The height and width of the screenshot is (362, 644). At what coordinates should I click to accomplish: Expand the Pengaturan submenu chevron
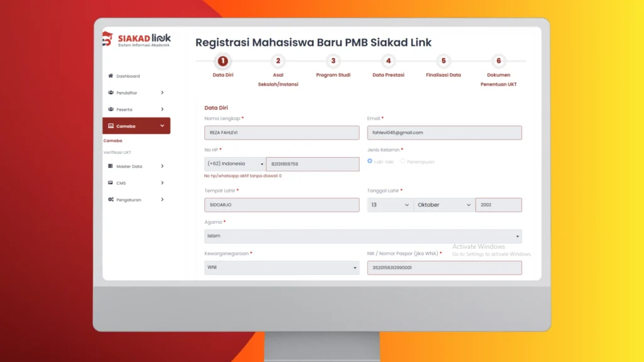pos(162,199)
